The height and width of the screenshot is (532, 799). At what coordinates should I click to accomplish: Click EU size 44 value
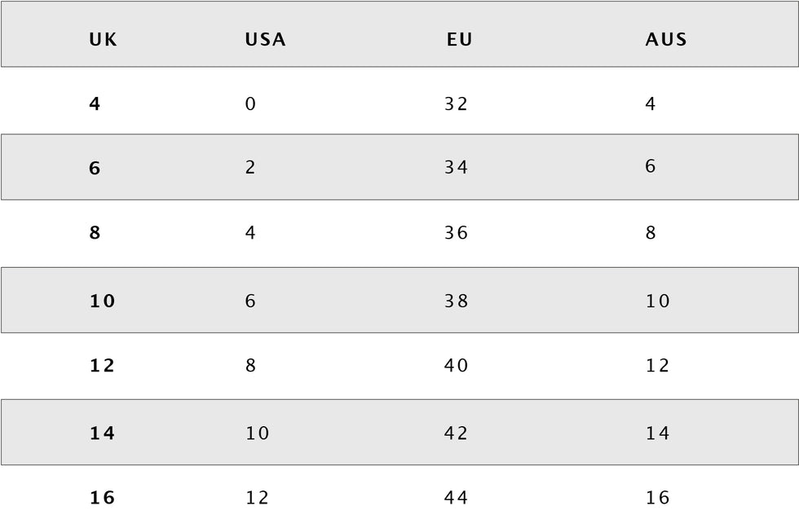click(457, 498)
